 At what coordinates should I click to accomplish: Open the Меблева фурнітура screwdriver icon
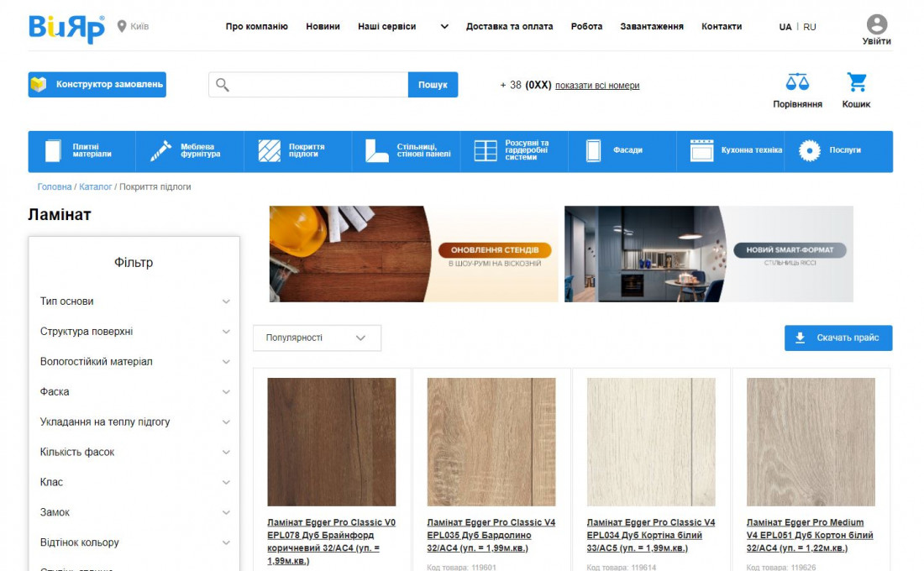pos(160,151)
